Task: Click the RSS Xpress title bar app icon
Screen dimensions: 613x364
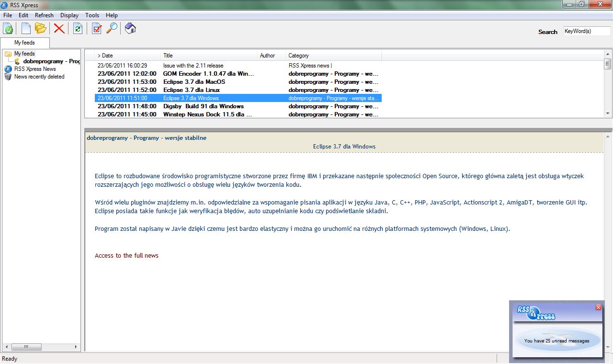Action: point(5,4)
